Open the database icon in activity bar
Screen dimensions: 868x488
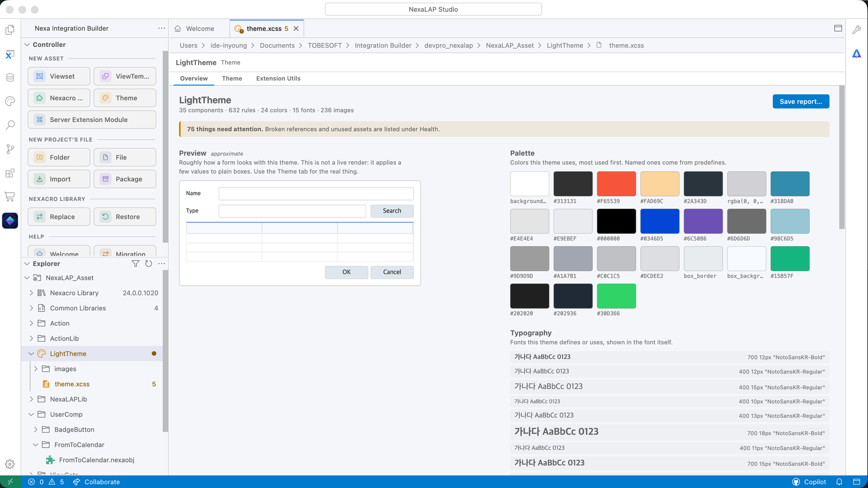point(10,78)
